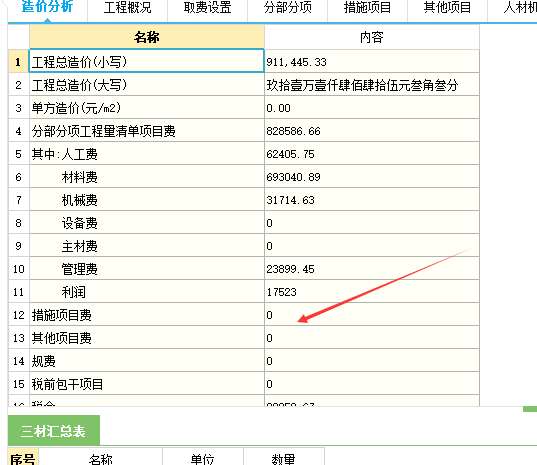
Task: Select the 材料费 name cell
Action: 147,176
